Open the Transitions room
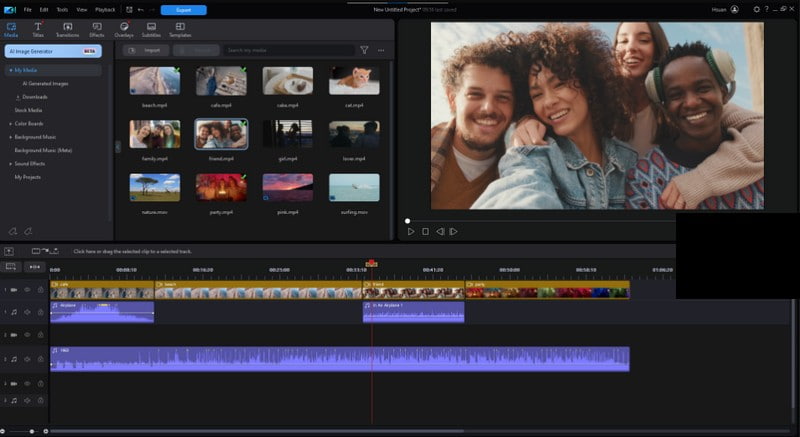This screenshot has height=437, width=800. point(67,29)
